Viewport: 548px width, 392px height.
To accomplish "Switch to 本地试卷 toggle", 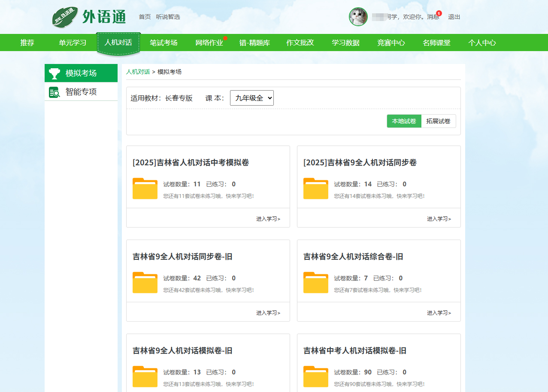I will coord(404,121).
